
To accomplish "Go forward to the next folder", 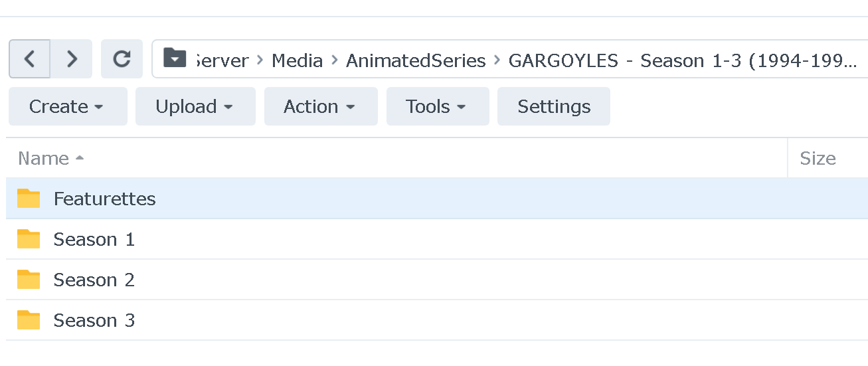I will click(72, 59).
